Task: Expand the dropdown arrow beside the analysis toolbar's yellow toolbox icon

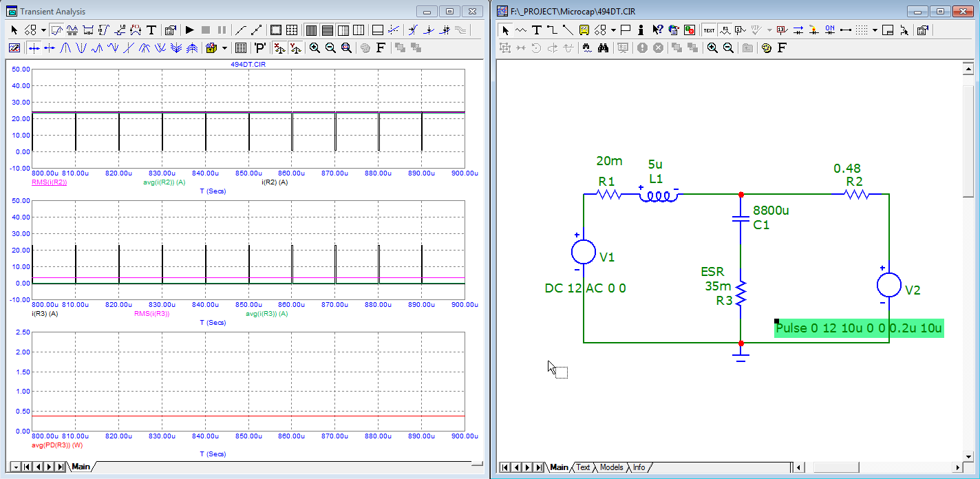Action: tap(224, 48)
